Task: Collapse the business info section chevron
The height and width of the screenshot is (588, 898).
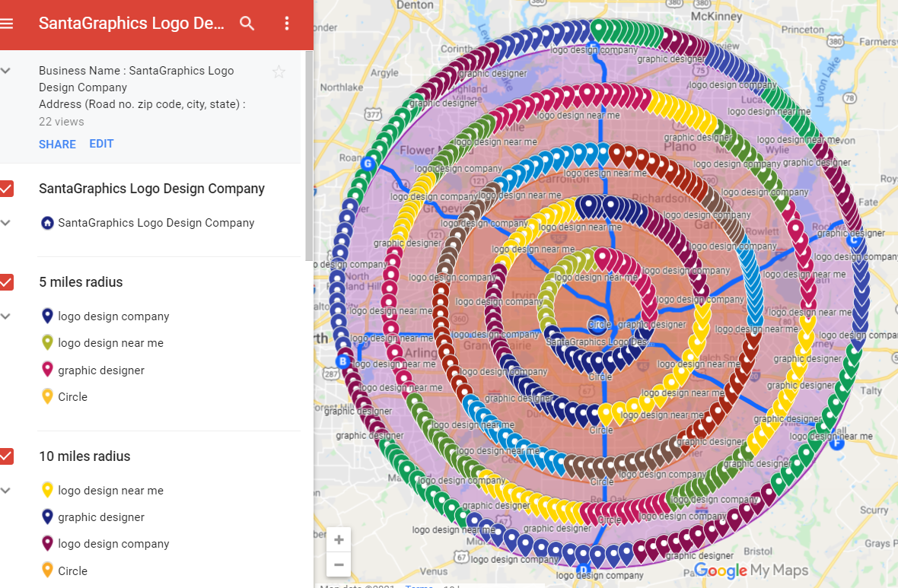Action: (8, 71)
